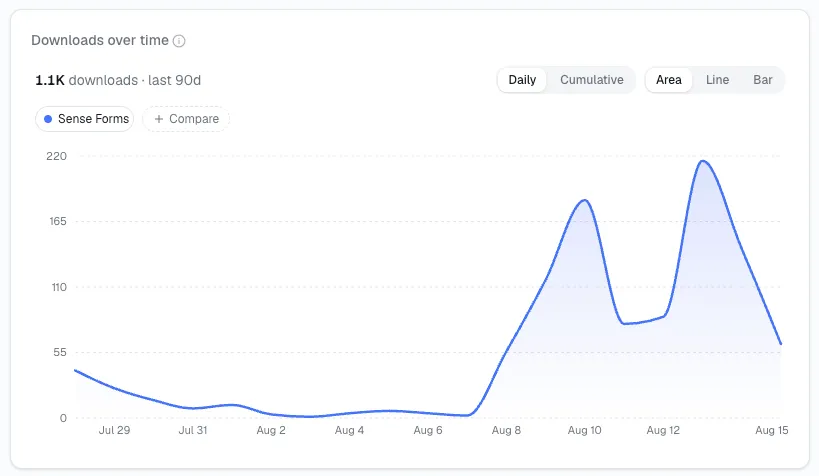The width and height of the screenshot is (819, 476).
Task: Toggle the Sense Forms series chip
Action: tap(85, 119)
